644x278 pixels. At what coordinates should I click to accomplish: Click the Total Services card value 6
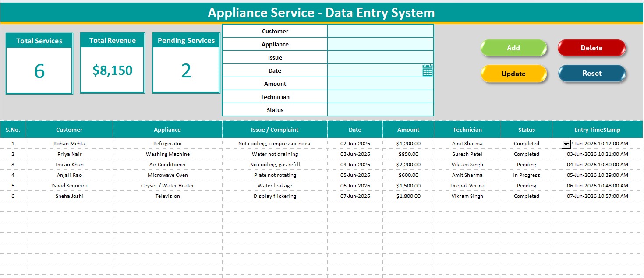[x=39, y=71]
